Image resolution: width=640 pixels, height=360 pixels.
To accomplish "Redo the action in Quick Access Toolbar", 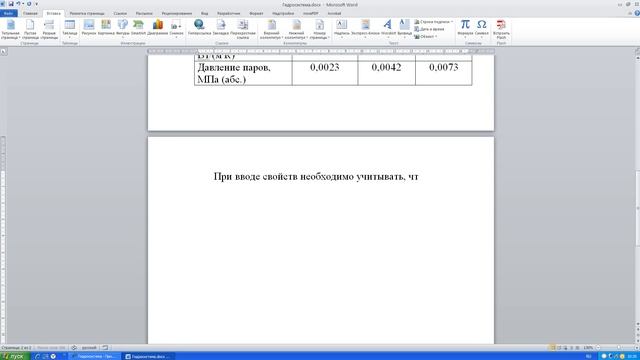I will click(x=29, y=4).
